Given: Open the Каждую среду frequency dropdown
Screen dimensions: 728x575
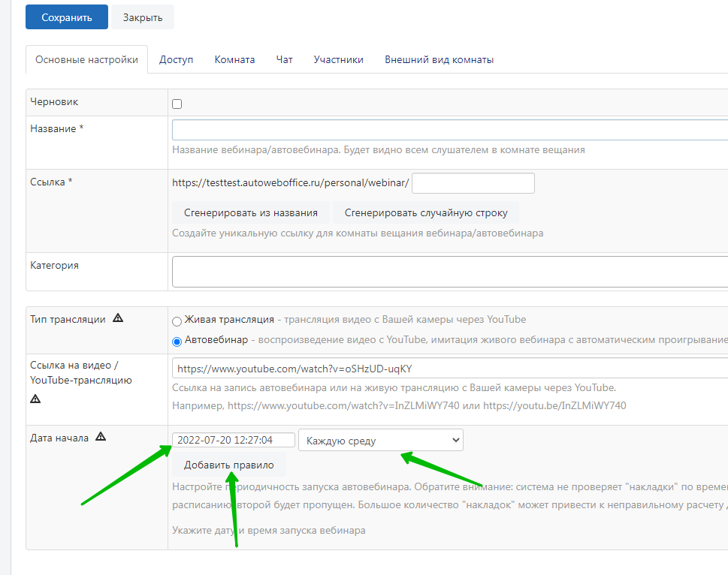Looking at the screenshot, I should 380,441.
